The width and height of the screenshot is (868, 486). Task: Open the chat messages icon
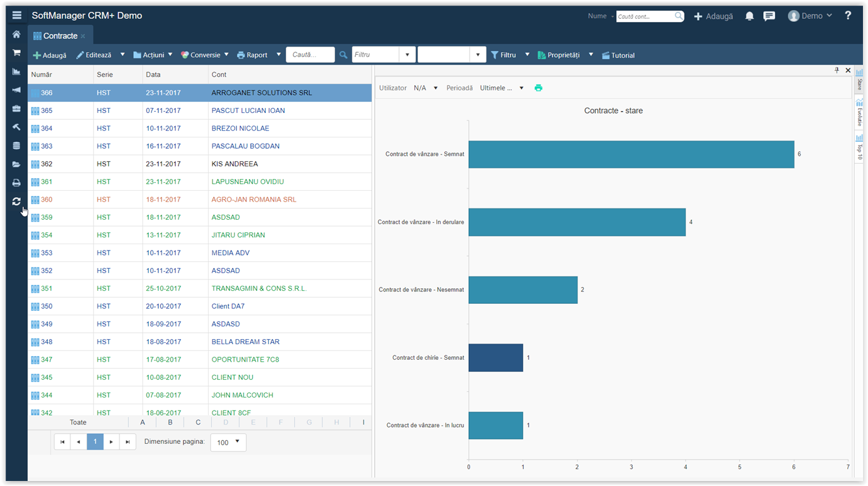pyautogui.click(x=769, y=16)
